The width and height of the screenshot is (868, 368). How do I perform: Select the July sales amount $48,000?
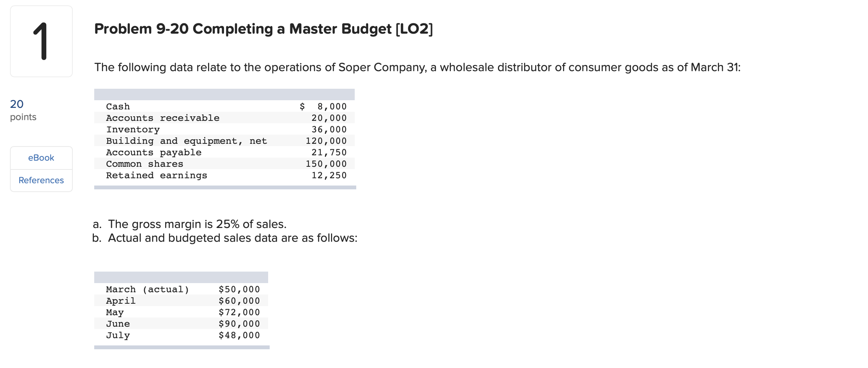pos(239,335)
